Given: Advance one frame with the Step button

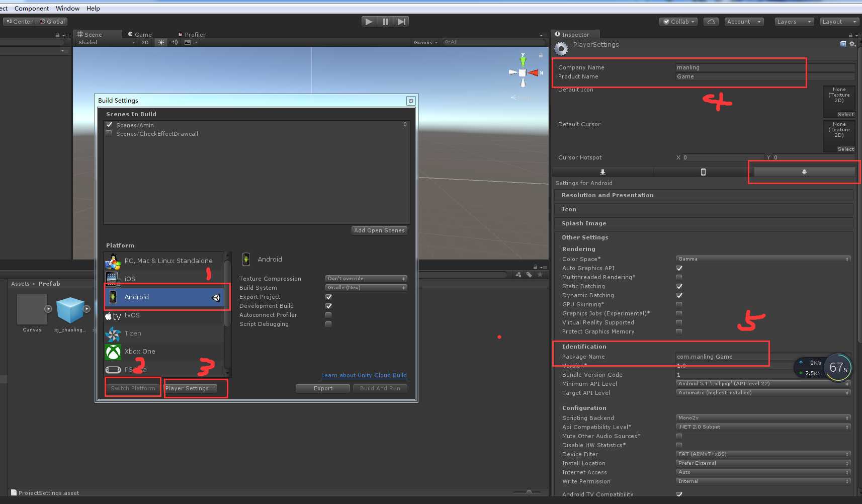Looking at the screenshot, I should click(x=401, y=22).
